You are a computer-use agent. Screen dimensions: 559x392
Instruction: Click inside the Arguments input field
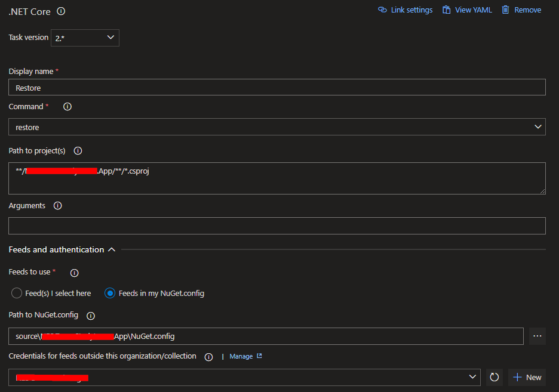tap(277, 226)
